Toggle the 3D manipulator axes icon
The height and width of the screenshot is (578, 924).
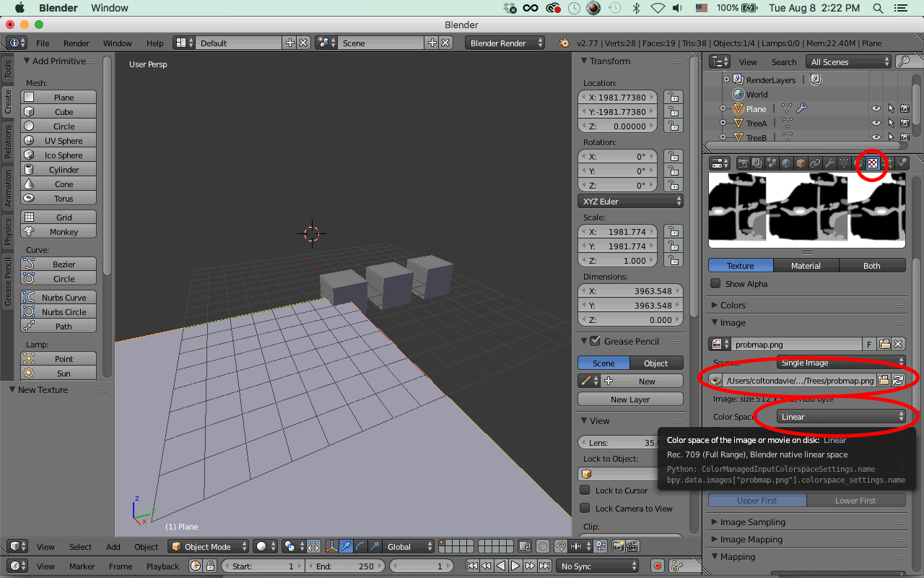point(331,547)
